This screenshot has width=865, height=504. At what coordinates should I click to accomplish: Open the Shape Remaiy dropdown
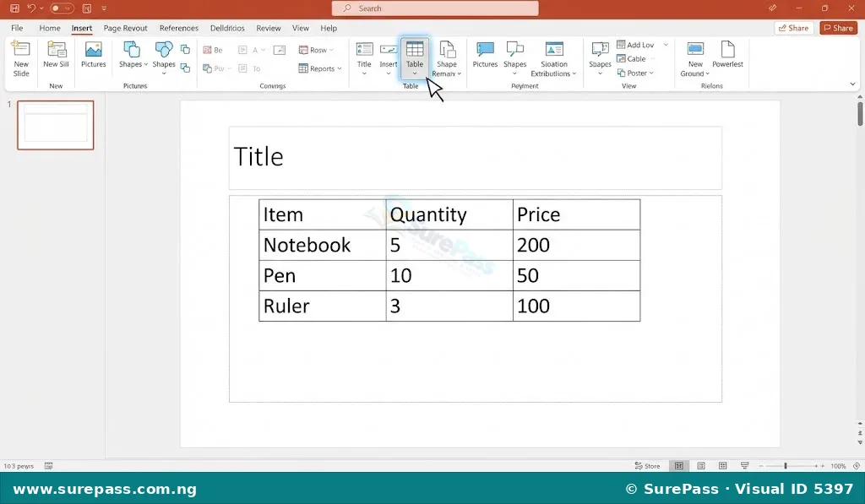(446, 58)
